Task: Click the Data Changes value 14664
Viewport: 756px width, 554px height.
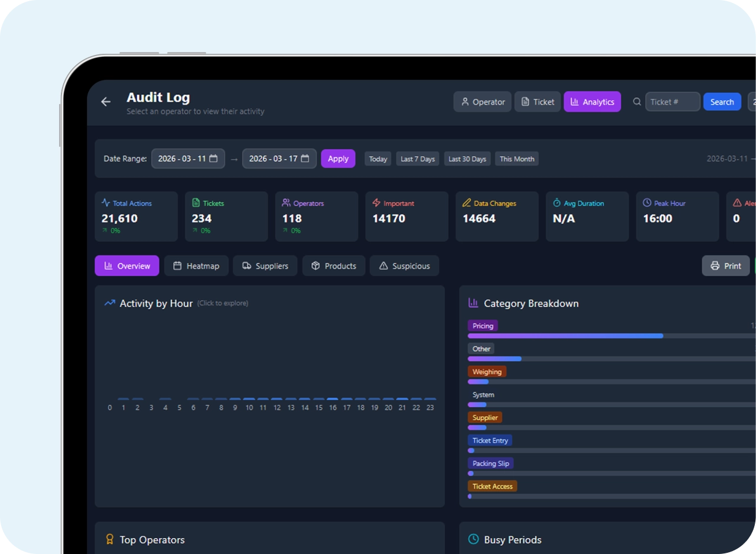Action: 479,218
